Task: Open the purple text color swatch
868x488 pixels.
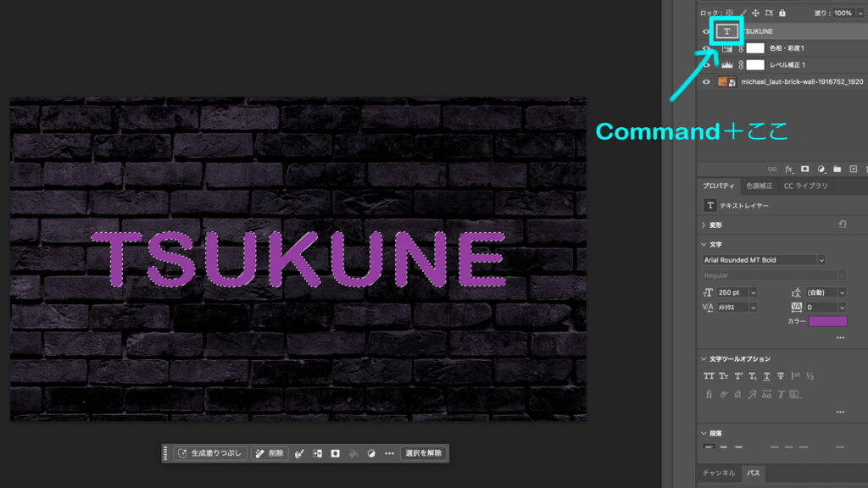Action: 827,321
